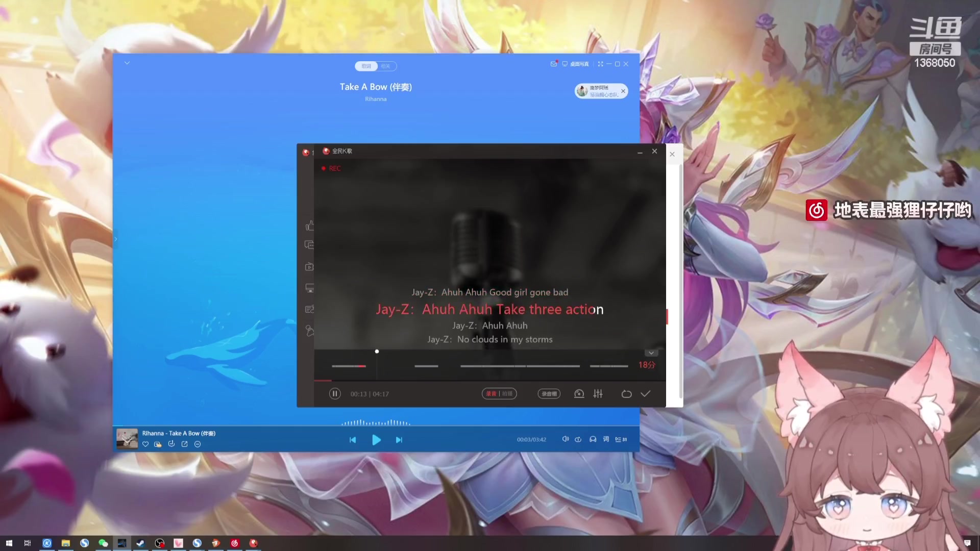Viewport: 980px width, 551px height.
Task: Click Rihanna artist name under song title
Action: click(x=376, y=99)
